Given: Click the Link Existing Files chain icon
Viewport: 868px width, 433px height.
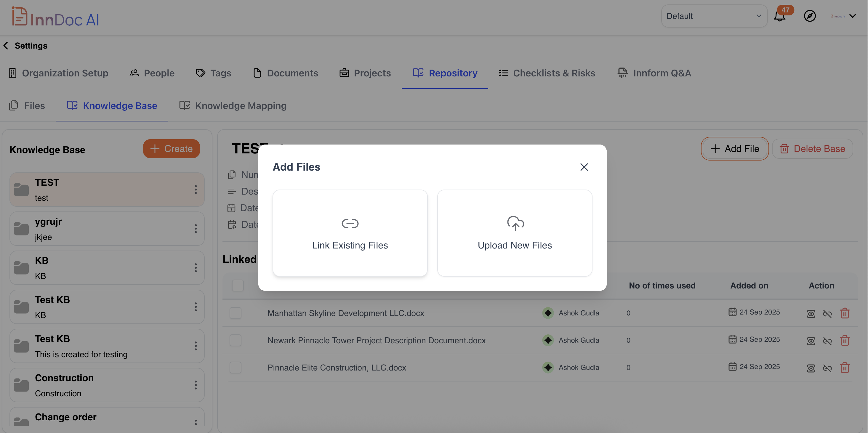Looking at the screenshot, I should coord(350,223).
